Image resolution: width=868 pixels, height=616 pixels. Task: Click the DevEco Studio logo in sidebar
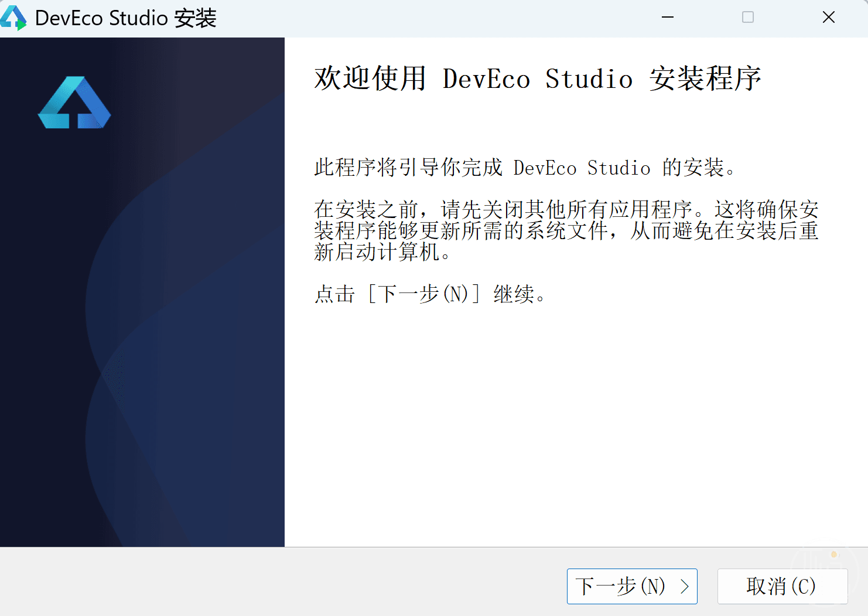tap(74, 103)
